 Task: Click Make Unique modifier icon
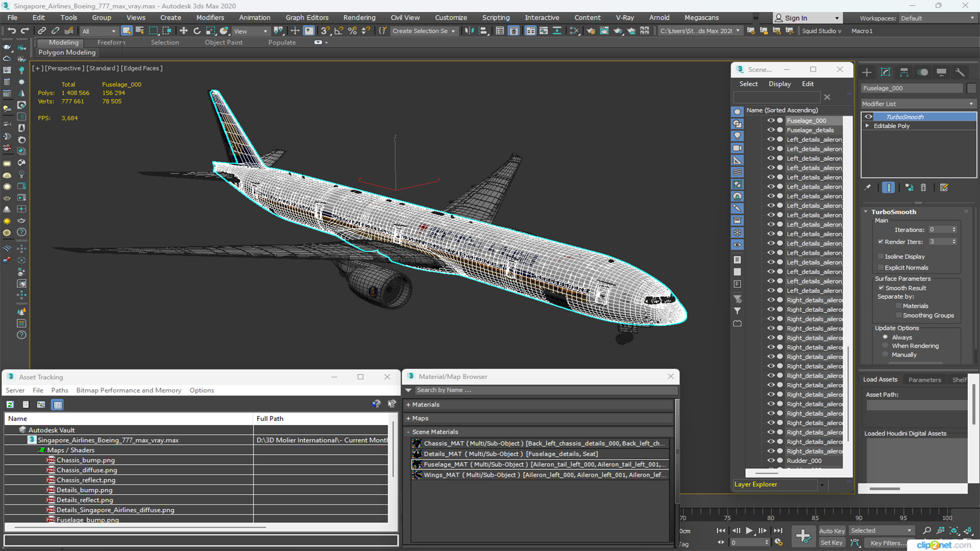pyautogui.click(x=909, y=187)
